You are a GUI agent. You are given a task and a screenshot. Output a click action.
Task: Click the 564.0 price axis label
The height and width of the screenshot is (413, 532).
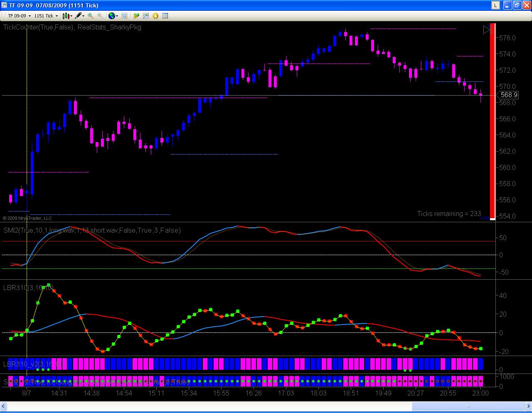click(x=507, y=135)
